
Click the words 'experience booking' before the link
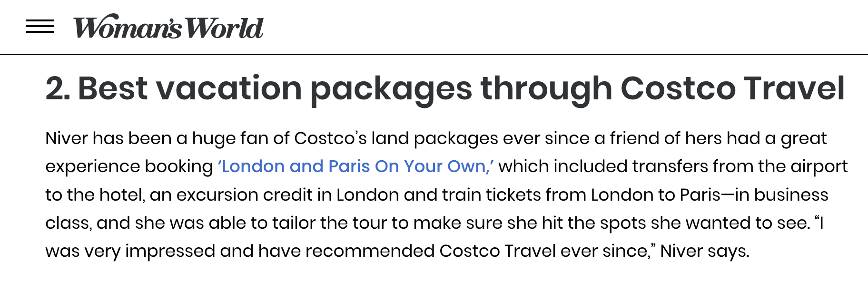tap(129, 166)
